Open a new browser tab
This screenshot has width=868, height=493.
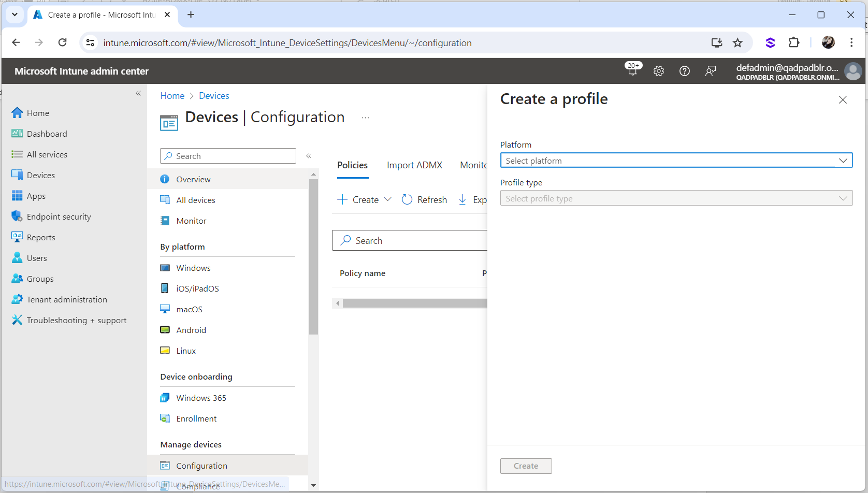click(191, 15)
